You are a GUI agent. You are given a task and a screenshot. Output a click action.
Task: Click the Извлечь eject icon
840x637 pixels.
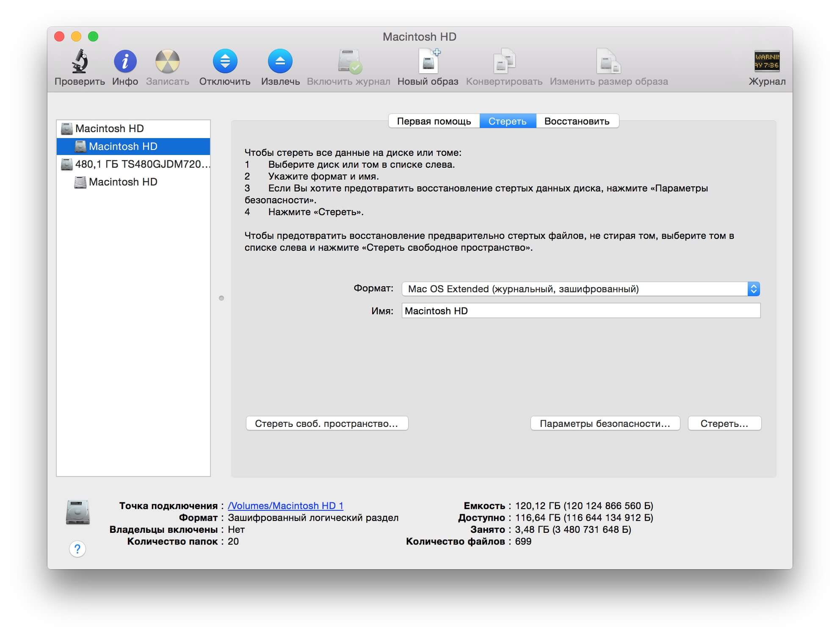coord(280,61)
